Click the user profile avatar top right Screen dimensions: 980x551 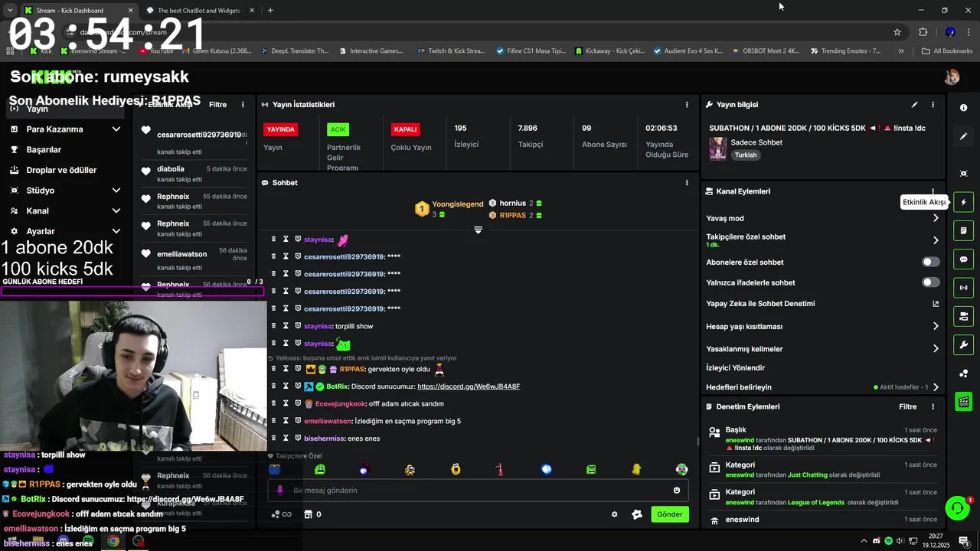(952, 77)
